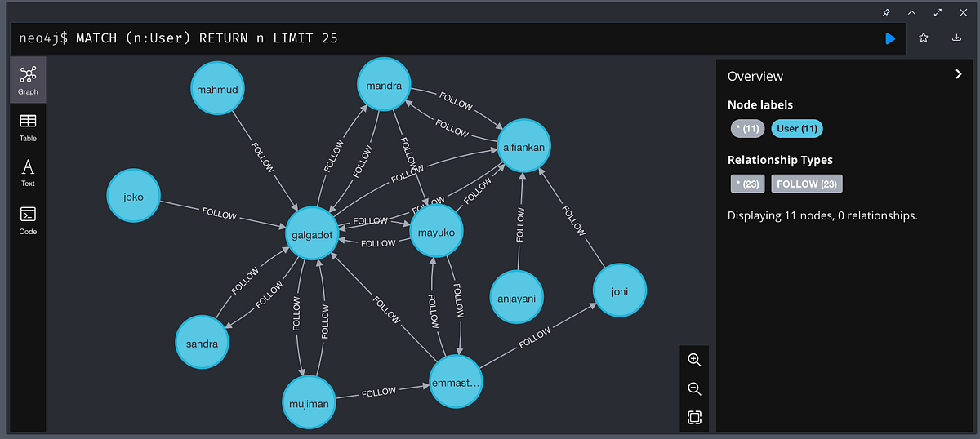Collapse the frame with up chevron
This screenshot has height=439, width=980.
coord(911,12)
